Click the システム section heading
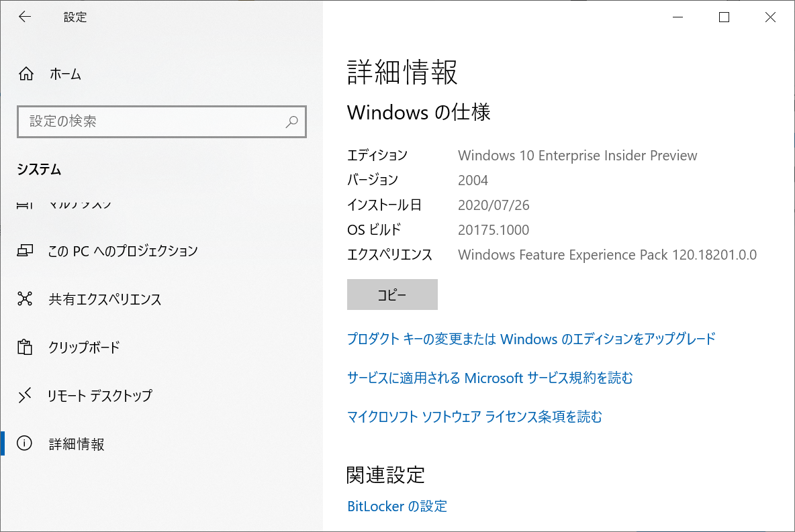The height and width of the screenshot is (532, 795). [x=39, y=169]
